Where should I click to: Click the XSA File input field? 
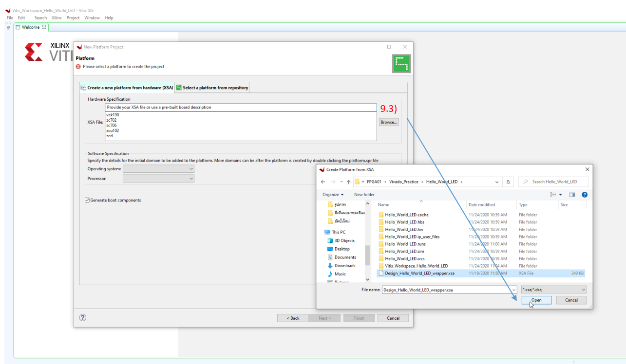(241, 107)
